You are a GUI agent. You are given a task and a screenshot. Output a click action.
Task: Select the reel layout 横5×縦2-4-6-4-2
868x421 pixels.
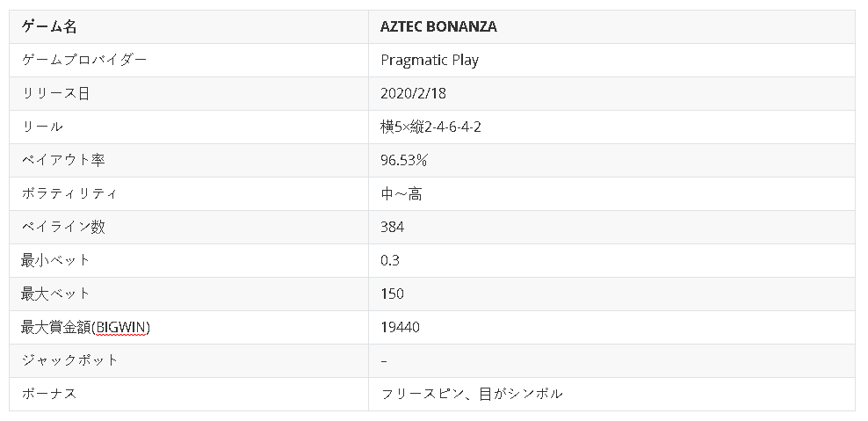430,127
